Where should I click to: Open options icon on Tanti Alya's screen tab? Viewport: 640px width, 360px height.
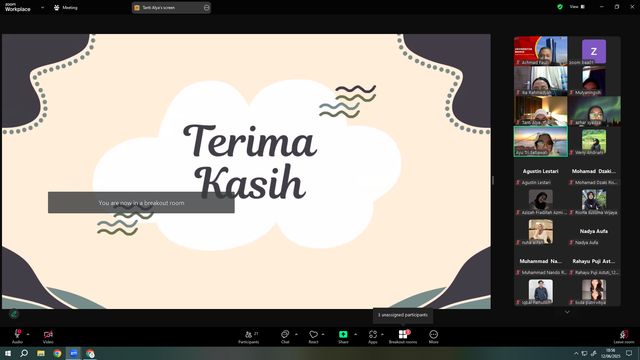pos(207,7)
